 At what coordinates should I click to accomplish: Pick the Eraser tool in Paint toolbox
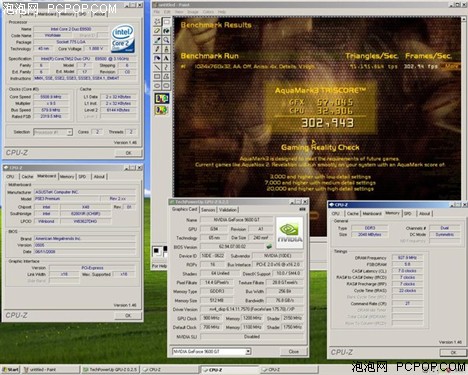pyautogui.click(x=157, y=31)
